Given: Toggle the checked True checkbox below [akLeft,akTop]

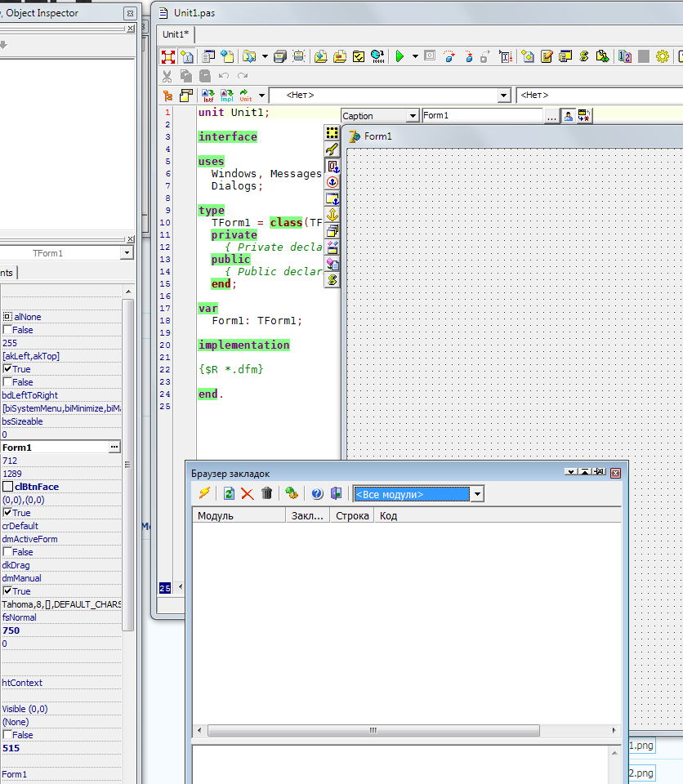Looking at the screenshot, I should click(7, 369).
